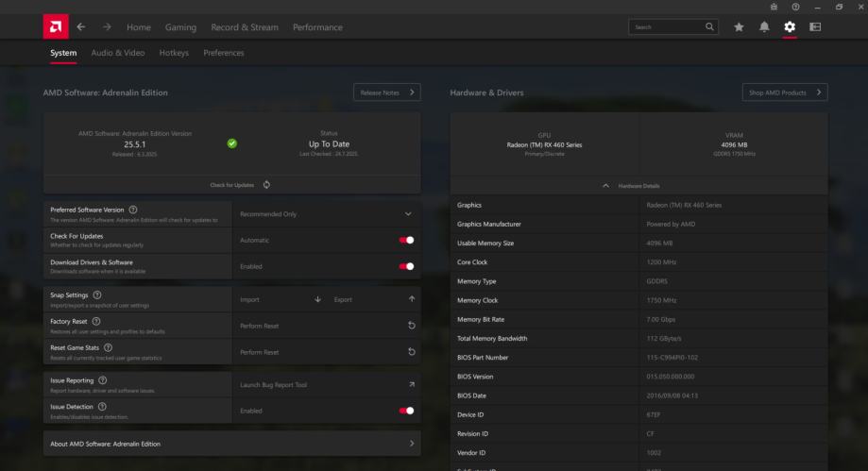Switch to Preferences sub-tab
The width and height of the screenshot is (868, 471).
pyautogui.click(x=224, y=53)
